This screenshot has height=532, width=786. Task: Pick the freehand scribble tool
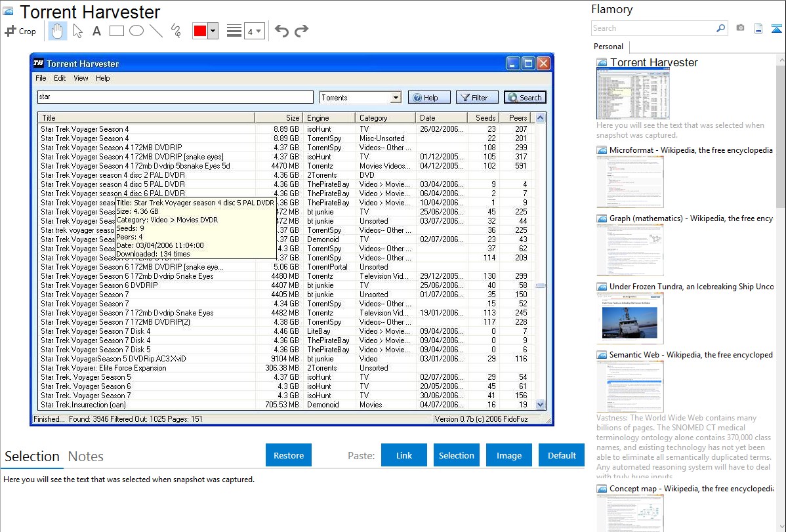click(176, 31)
